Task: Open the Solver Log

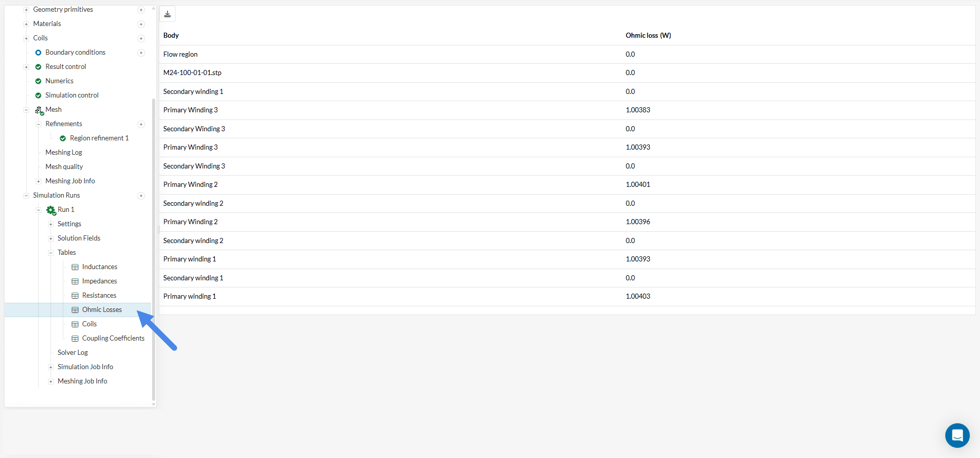Action: (72, 353)
